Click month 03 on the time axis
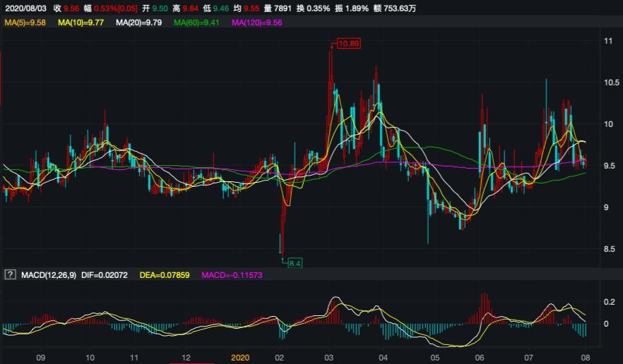This screenshot has height=364, width=623. [328, 358]
